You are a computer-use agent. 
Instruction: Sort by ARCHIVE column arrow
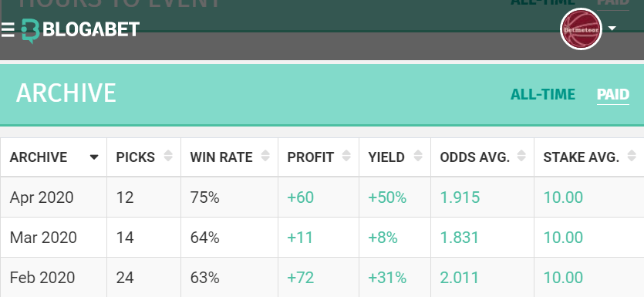[x=94, y=157]
